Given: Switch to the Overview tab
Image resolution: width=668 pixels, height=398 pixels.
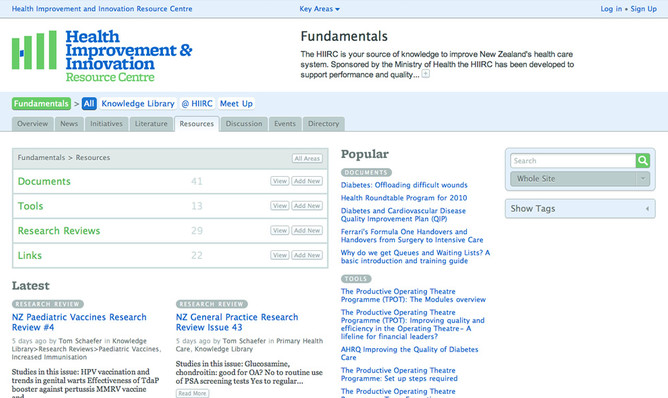Looking at the screenshot, I should [33, 124].
